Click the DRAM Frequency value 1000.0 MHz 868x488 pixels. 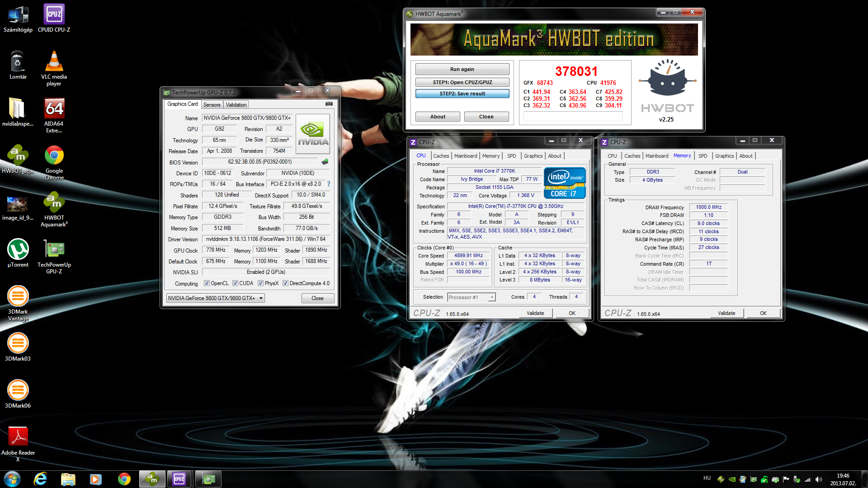point(708,207)
